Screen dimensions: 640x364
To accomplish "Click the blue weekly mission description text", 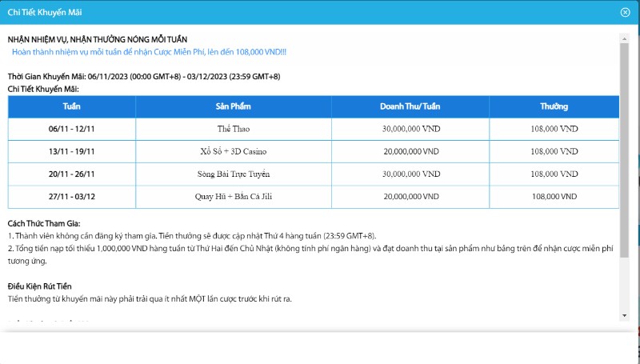I will 149,52.
